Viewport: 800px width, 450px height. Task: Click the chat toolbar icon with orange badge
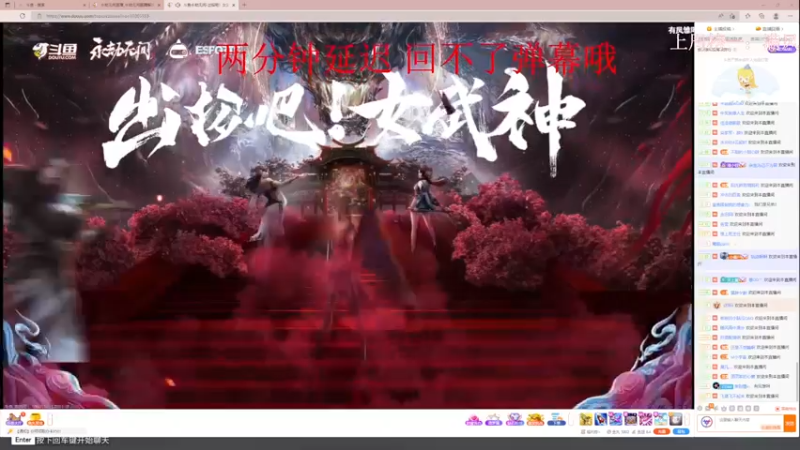pos(709,407)
